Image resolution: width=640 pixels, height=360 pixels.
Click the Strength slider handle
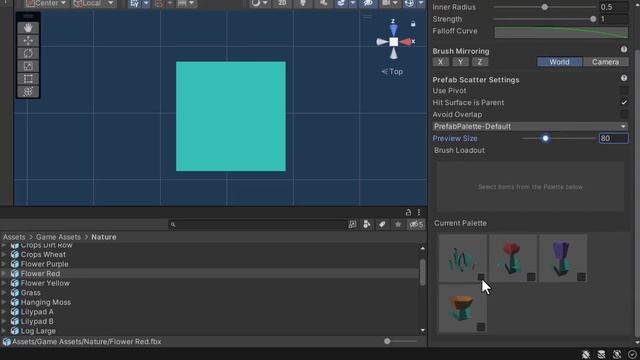click(593, 19)
